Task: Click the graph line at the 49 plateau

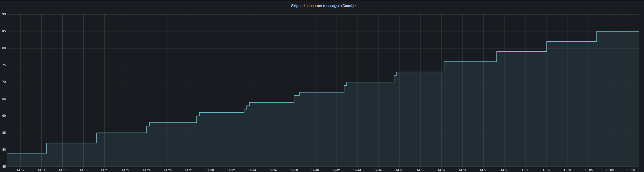Action: [x=27, y=153]
